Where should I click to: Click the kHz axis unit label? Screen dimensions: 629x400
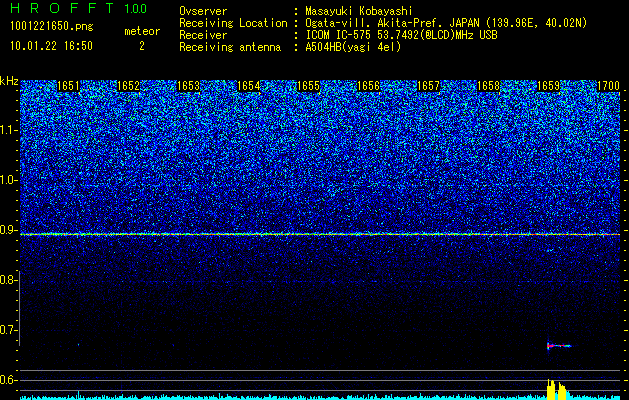[9, 81]
